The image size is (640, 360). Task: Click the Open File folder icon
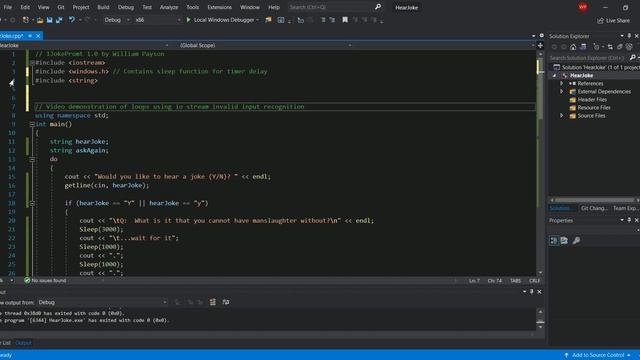pyautogui.click(x=40, y=20)
